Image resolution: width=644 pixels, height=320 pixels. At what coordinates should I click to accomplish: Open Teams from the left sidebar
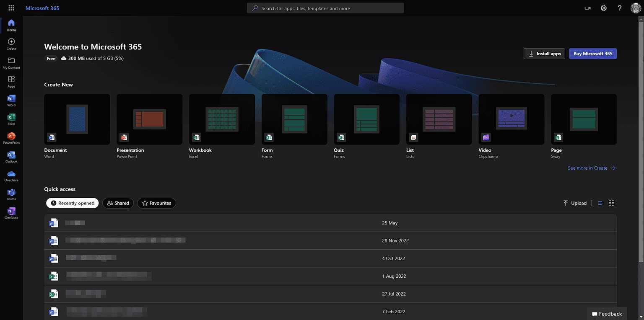tap(11, 194)
